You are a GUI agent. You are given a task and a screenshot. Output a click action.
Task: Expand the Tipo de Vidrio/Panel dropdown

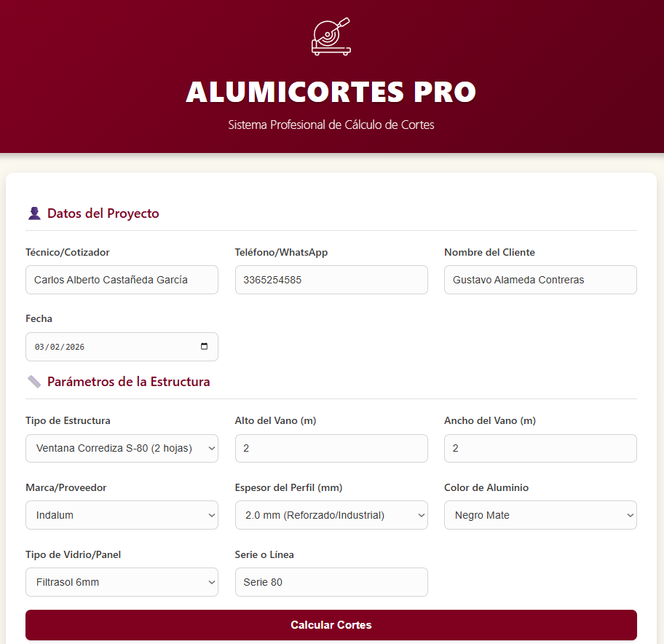(122, 582)
